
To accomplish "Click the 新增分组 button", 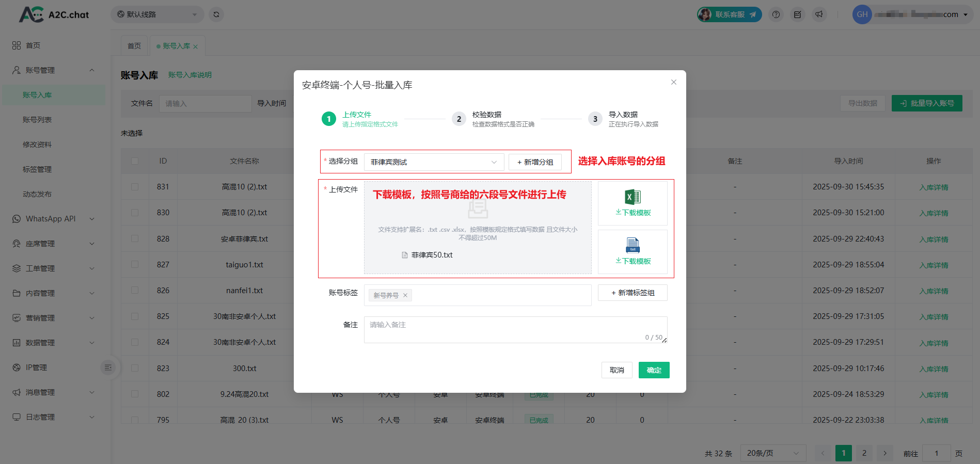I will [535, 162].
